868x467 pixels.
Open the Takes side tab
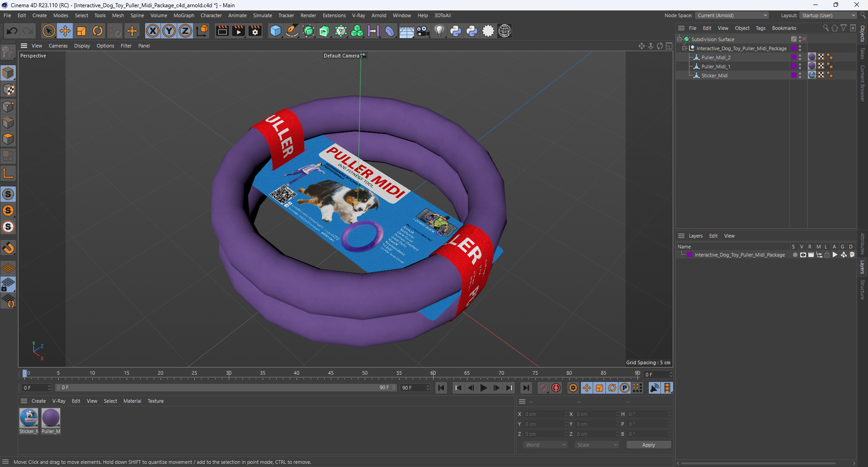[x=863, y=53]
